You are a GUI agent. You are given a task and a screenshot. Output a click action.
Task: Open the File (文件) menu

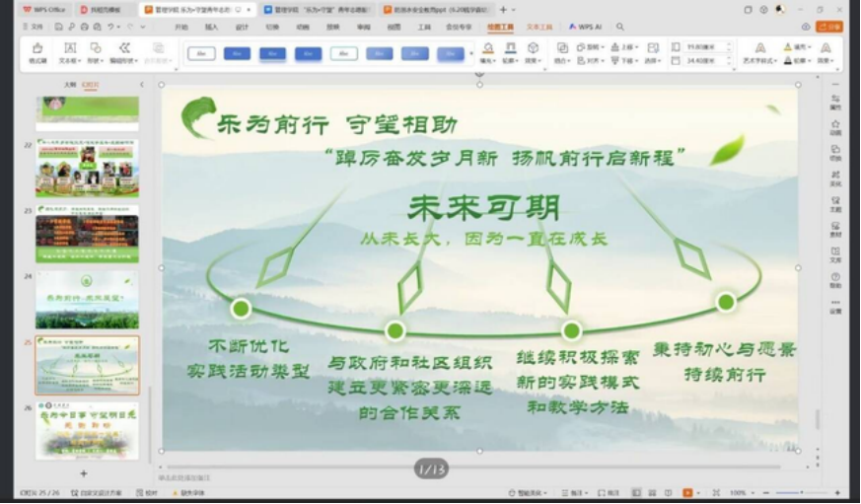tap(33, 27)
